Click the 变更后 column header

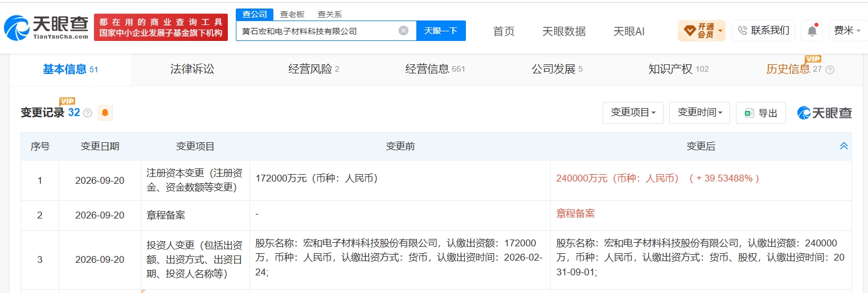(701, 146)
